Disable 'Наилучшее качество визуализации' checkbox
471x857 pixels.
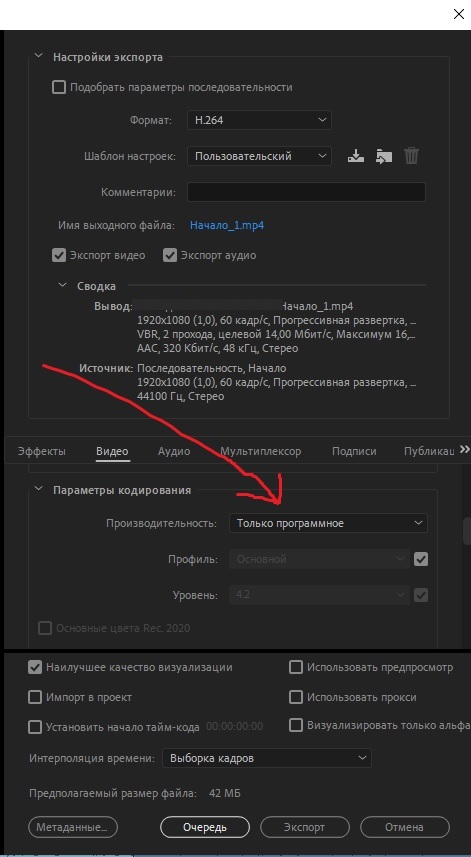tap(35, 667)
